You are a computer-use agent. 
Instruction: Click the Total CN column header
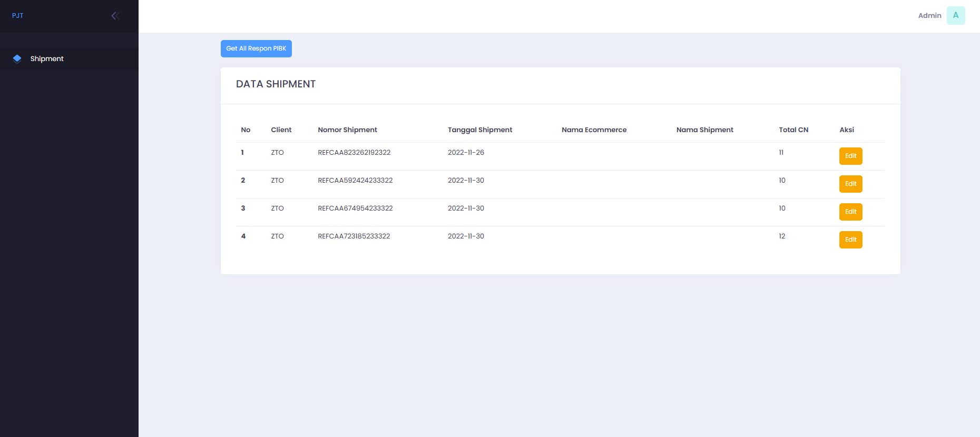point(793,130)
